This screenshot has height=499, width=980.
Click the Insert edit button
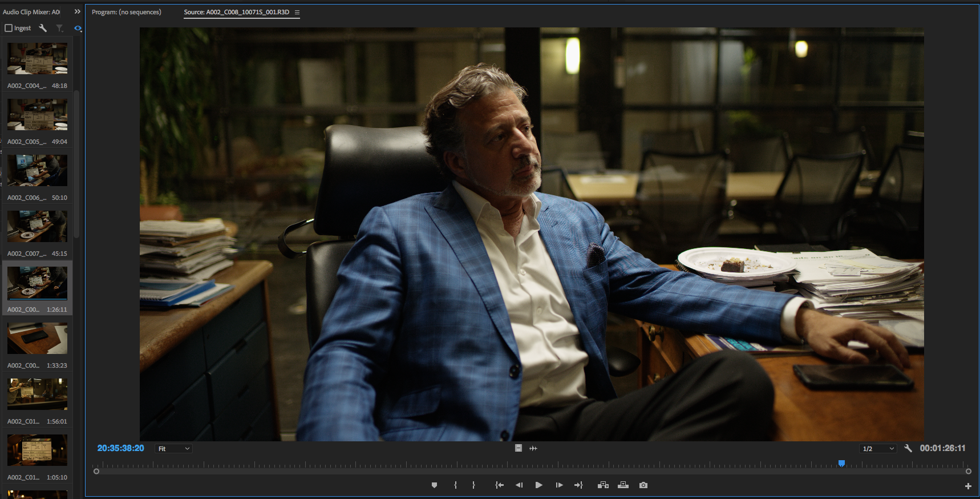(x=603, y=485)
